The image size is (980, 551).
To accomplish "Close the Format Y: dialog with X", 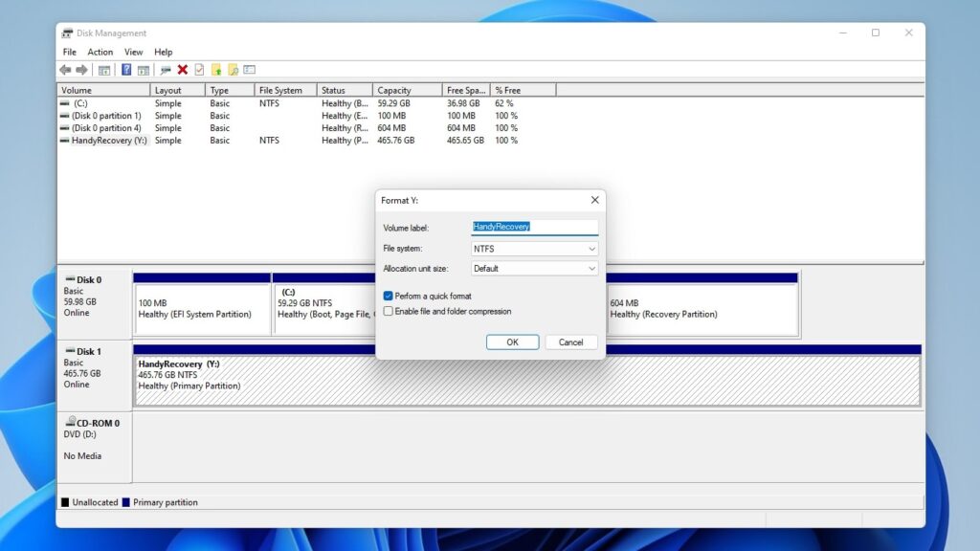I will tap(595, 200).
